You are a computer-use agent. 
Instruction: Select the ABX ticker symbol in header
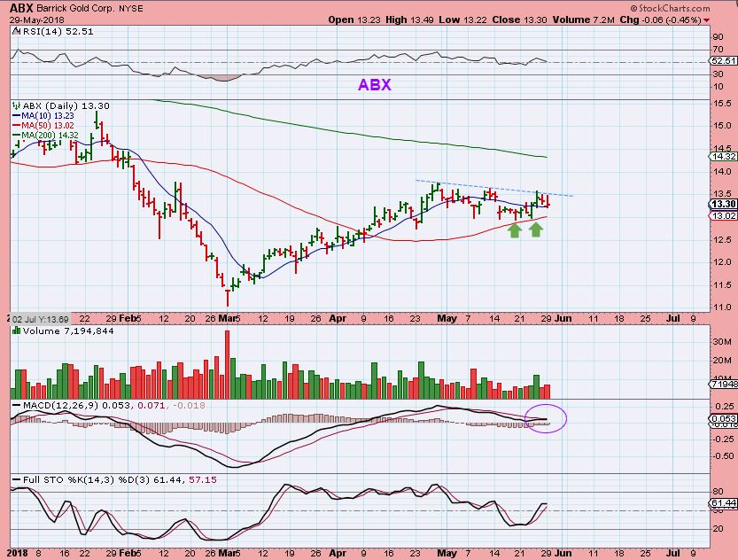(x=21, y=8)
